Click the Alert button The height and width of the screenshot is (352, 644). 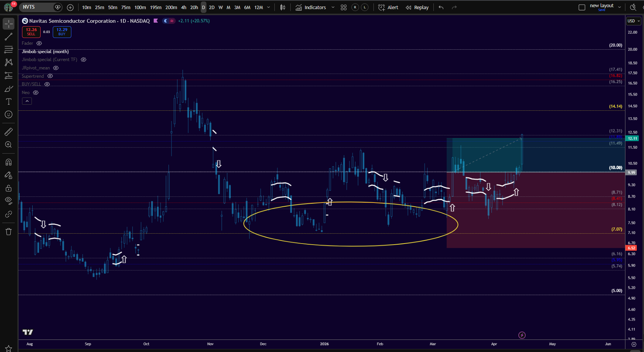point(389,7)
